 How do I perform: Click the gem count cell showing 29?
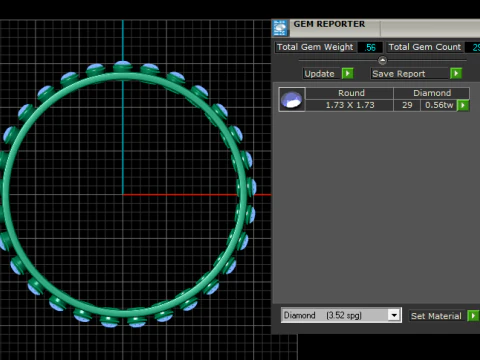pyautogui.click(x=407, y=105)
